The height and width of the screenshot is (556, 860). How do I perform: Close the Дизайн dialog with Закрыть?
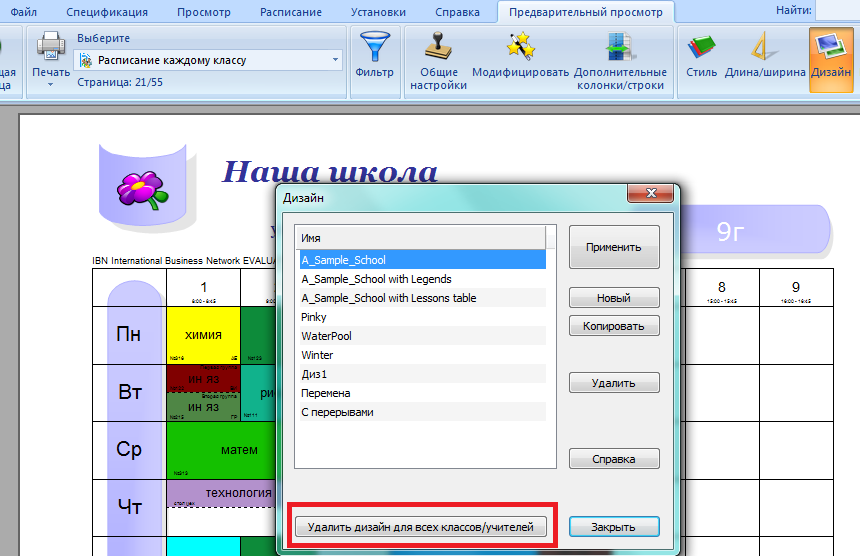click(614, 527)
